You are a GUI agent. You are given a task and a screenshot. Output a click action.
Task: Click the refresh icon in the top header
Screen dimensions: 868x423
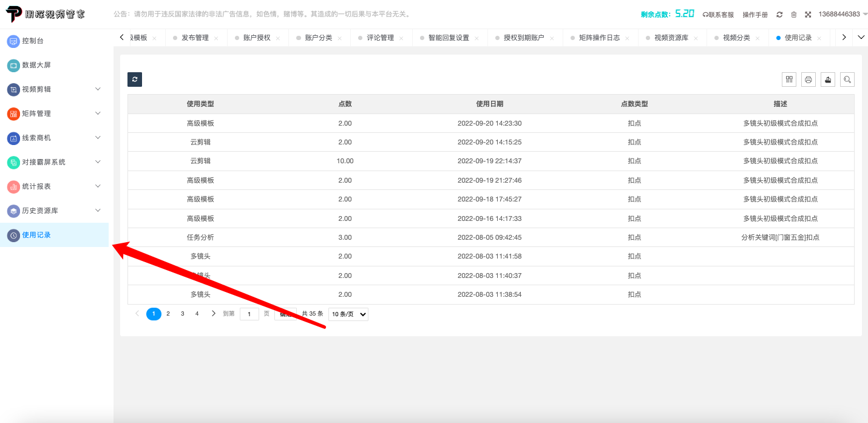pos(779,14)
